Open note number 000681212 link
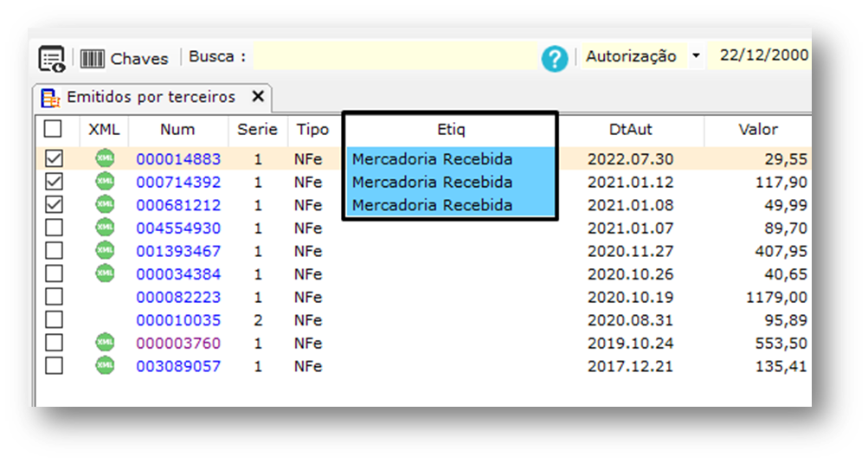The width and height of the screenshot is (868, 463). pyautogui.click(x=178, y=205)
